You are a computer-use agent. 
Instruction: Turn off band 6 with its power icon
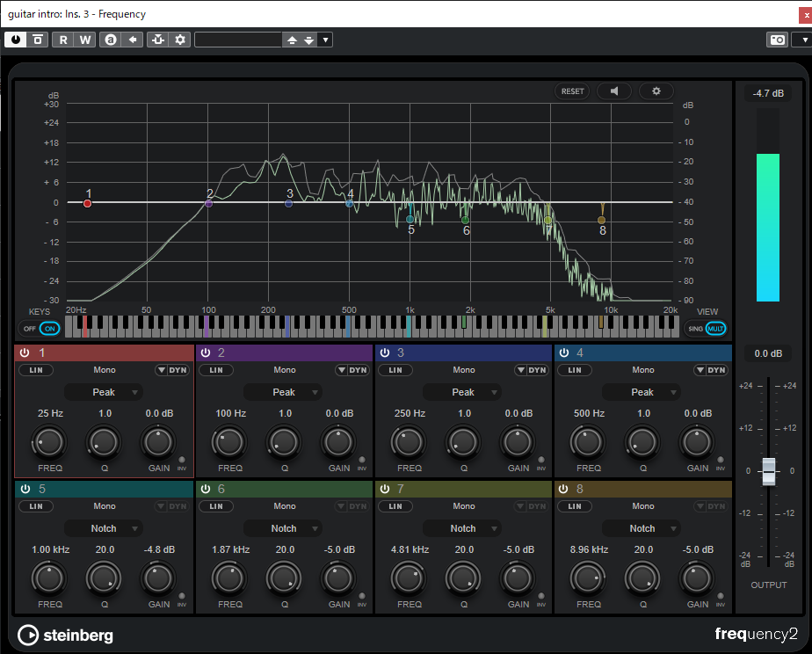coord(206,489)
